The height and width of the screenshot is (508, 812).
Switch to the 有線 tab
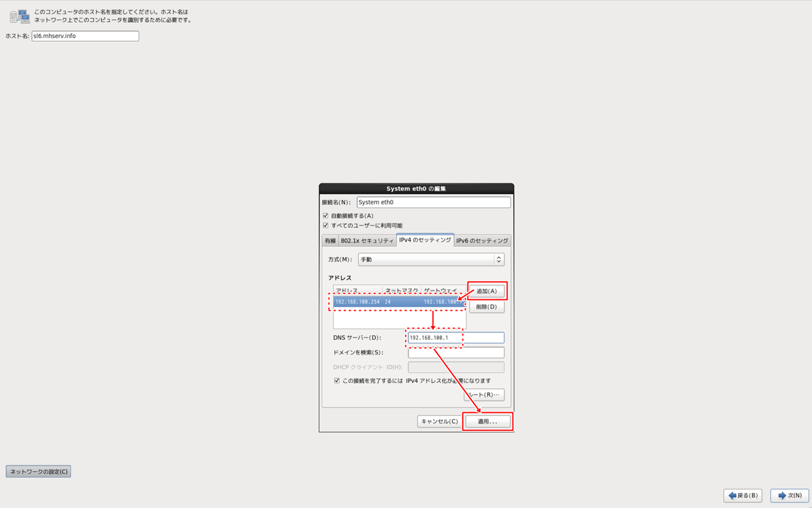(x=330, y=241)
